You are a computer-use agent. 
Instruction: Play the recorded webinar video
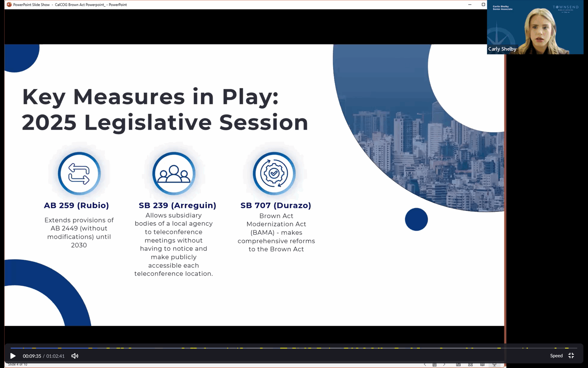pos(13,356)
